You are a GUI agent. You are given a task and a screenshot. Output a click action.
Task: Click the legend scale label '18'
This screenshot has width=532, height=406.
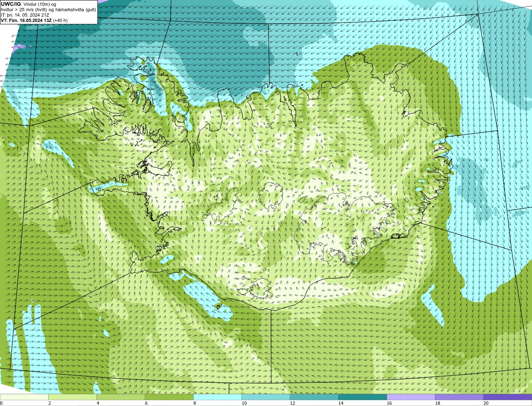438,403
